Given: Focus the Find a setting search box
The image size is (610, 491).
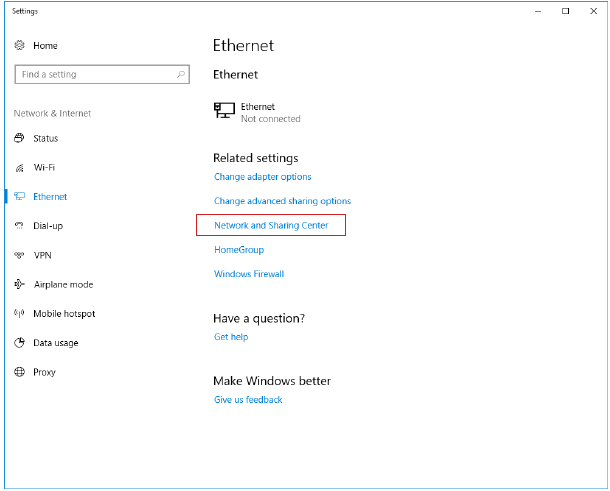Looking at the screenshot, I should coord(102,74).
